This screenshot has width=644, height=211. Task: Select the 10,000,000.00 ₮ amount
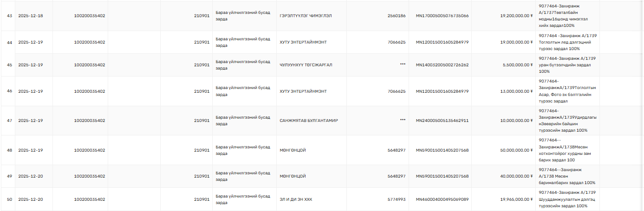pos(516,121)
